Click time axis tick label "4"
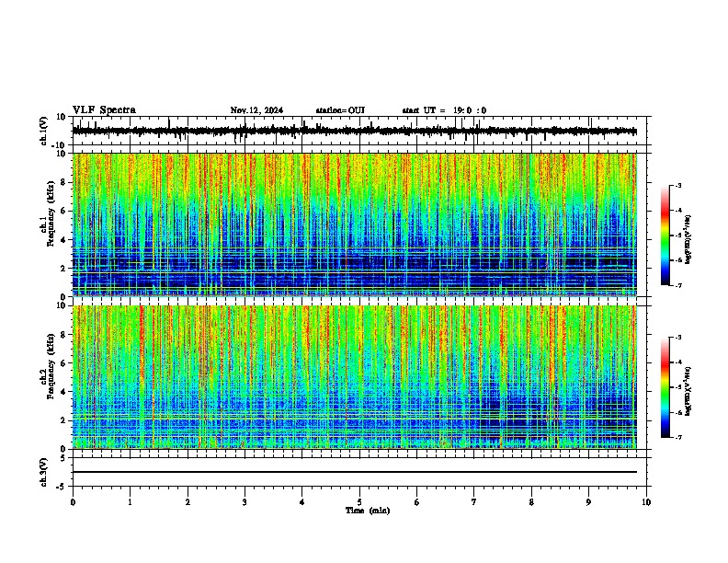 [302, 502]
